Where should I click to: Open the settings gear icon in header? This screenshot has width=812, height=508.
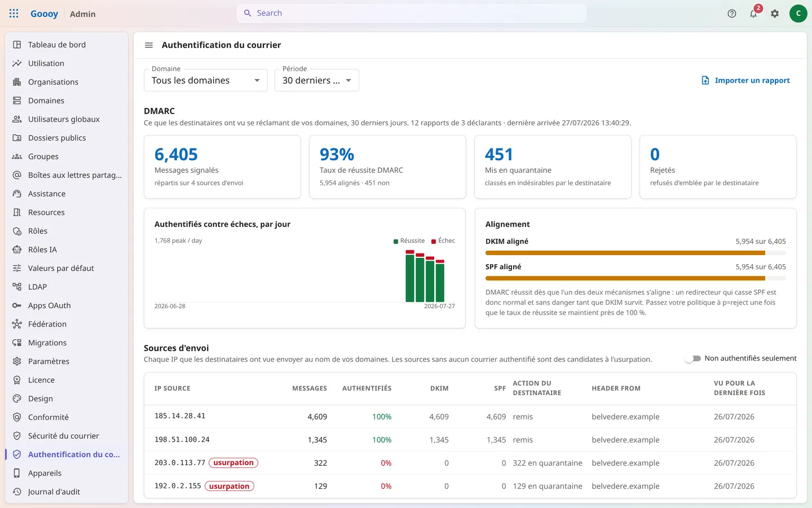pyautogui.click(x=775, y=14)
